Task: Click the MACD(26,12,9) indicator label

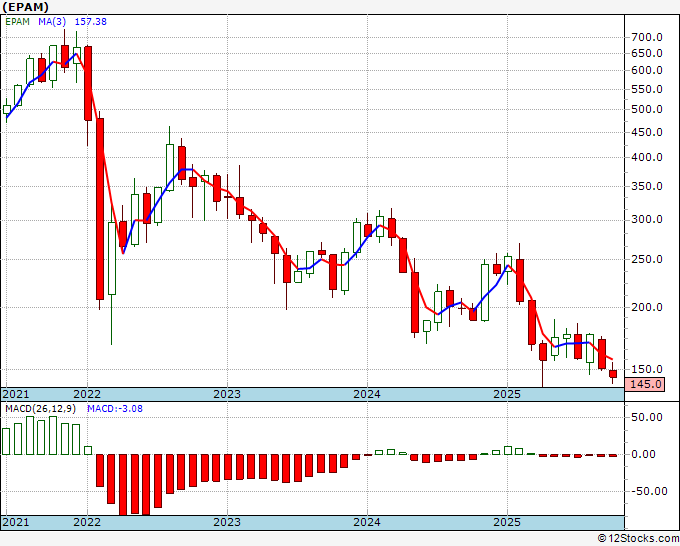Action: pos(40,409)
